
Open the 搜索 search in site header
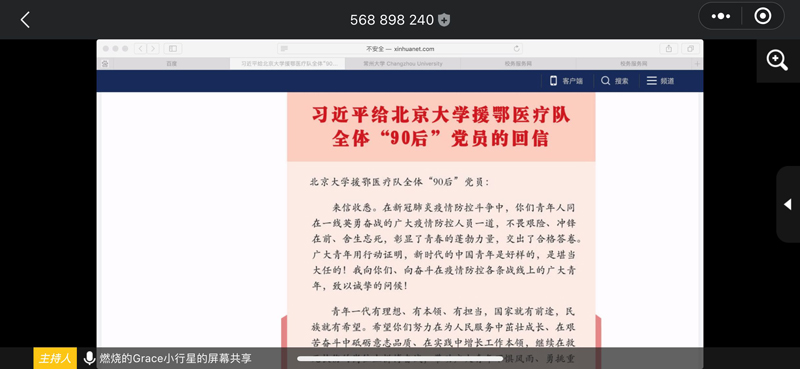point(614,81)
